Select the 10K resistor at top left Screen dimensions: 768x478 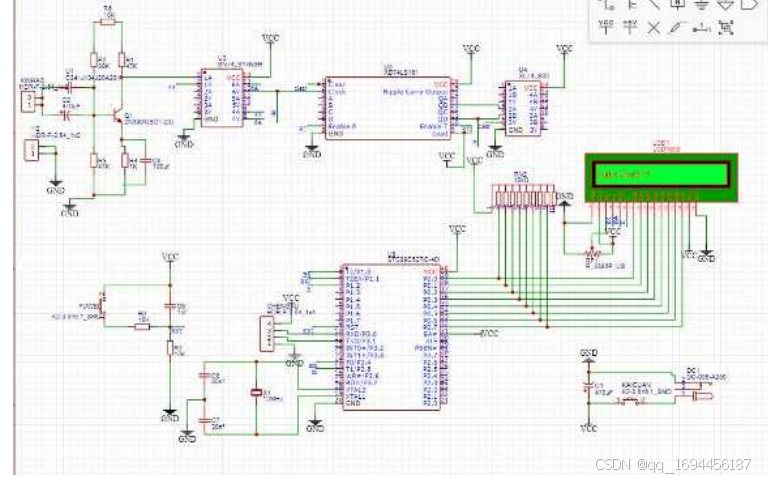(x=107, y=21)
